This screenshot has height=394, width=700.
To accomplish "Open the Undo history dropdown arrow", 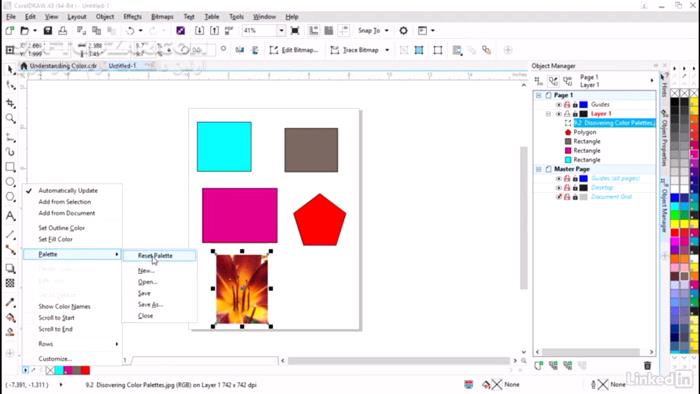I will click(140, 30).
